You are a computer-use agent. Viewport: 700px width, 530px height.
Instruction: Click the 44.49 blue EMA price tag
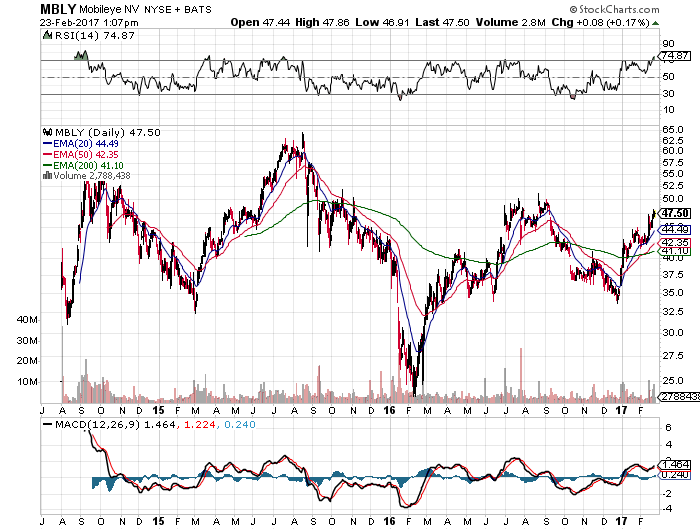(675, 230)
